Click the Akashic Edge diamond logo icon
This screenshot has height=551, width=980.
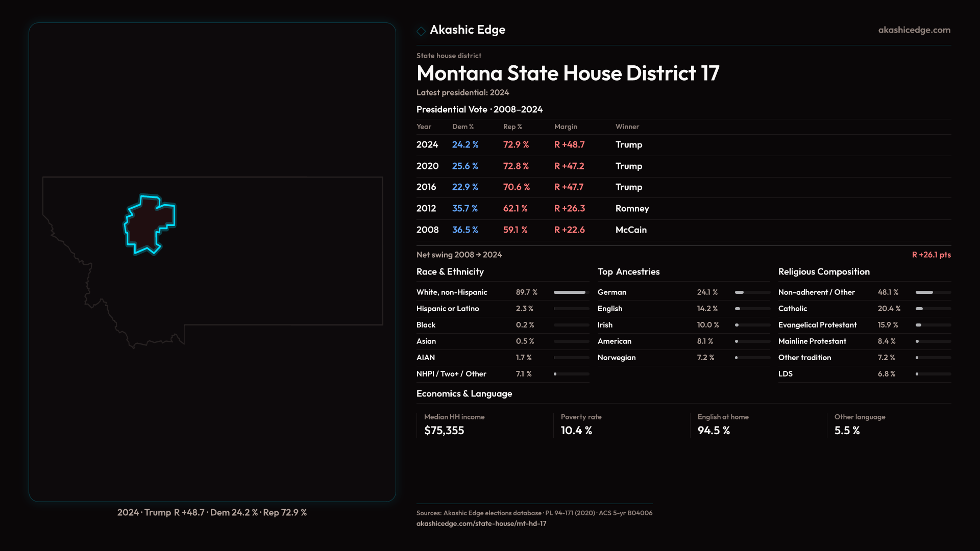click(x=421, y=31)
